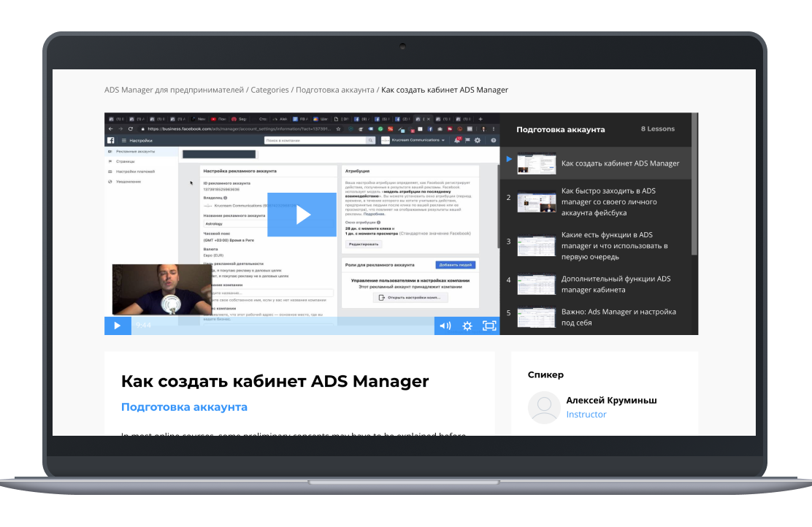Viewport: 812px width, 527px height.
Task: Click the blue now-playing arrow in the lesson list
Action: pos(509,159)
